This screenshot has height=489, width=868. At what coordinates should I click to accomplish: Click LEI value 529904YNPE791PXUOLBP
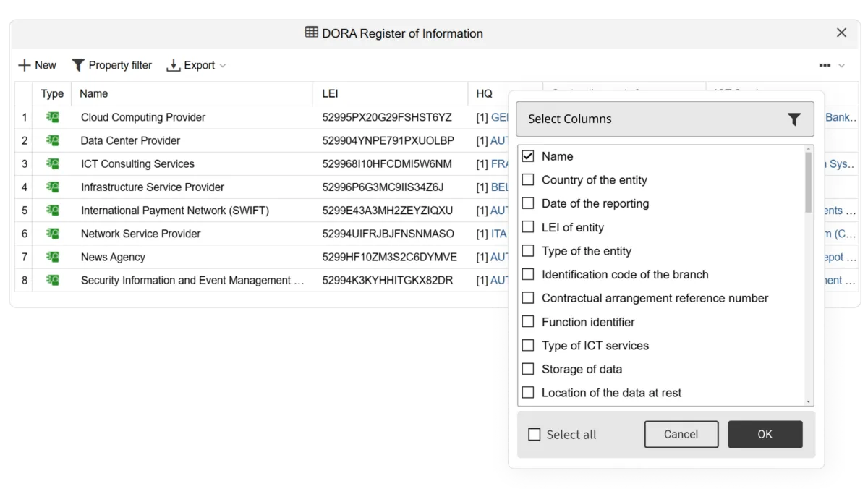[388, 140]
